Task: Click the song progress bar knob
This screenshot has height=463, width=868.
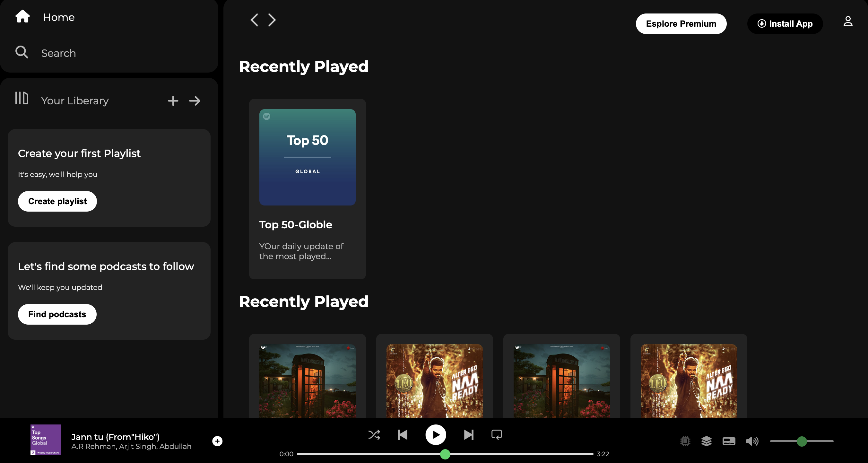Action: [x=445, y=454]
